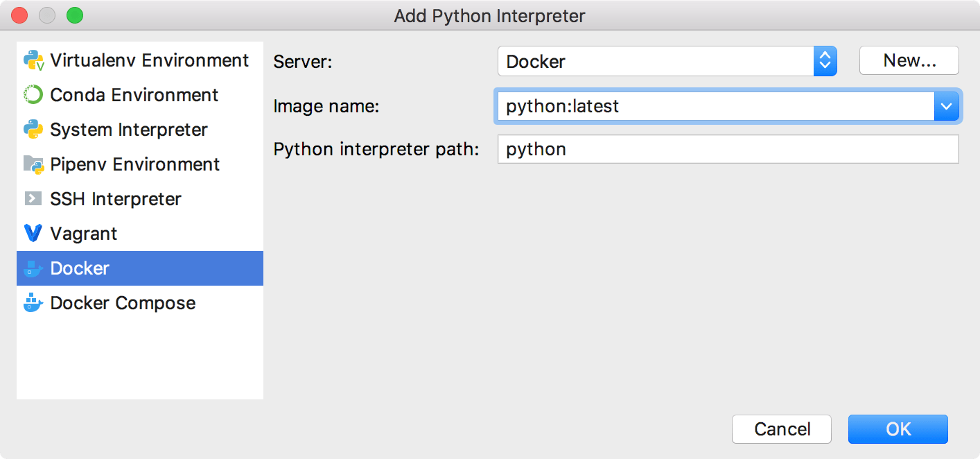The image size is (980, 459).
Task: Click the Conda Environment icon
Action: coord(33,95)
